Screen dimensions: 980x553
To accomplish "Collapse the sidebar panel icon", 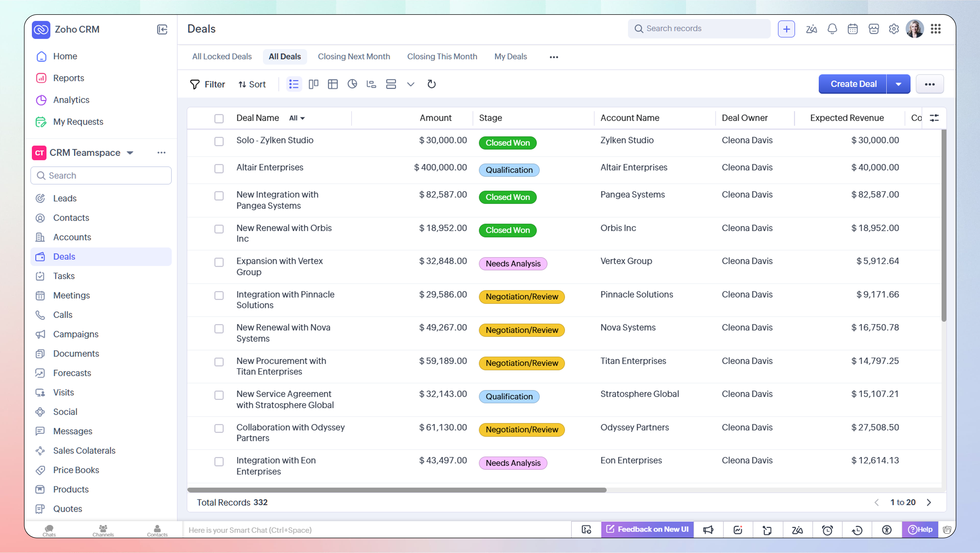I will (x=162, y=29).
